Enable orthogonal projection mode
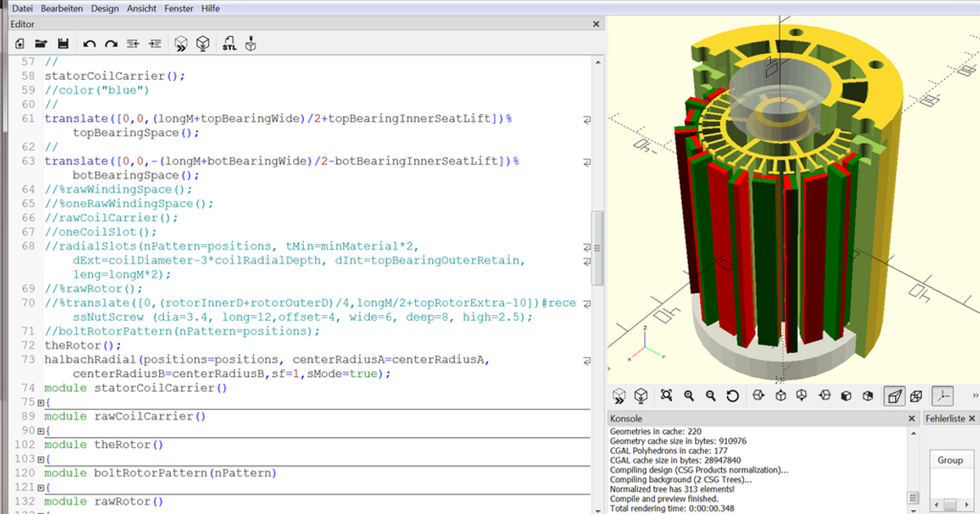The image size is (980, 514). pyautogui.click(x=916, y=396)
